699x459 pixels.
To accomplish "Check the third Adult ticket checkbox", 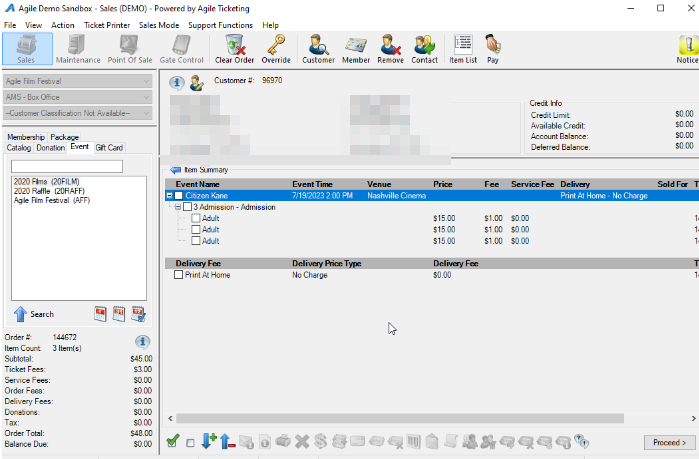I will point(196,241).
